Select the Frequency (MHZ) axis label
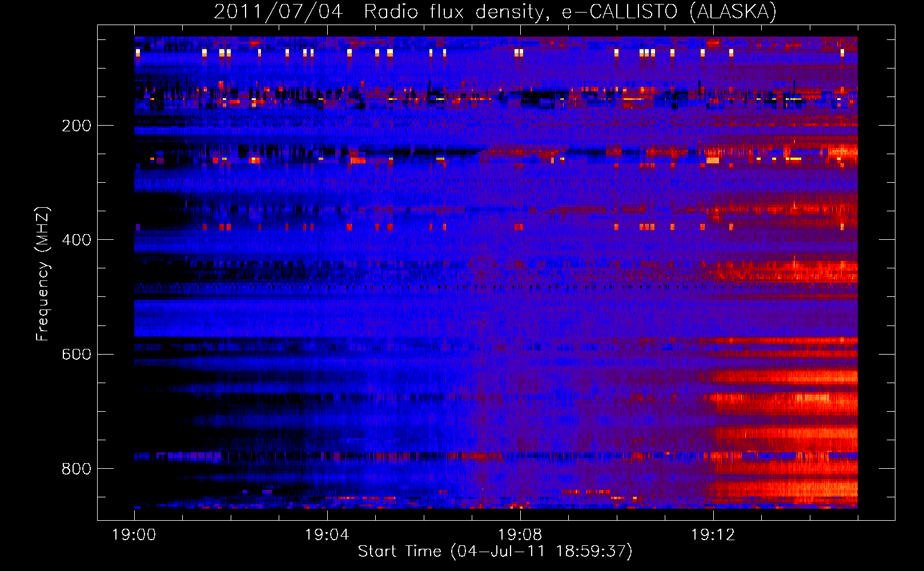The width and height of the screenshot is (924, 571). coord(43,274)
